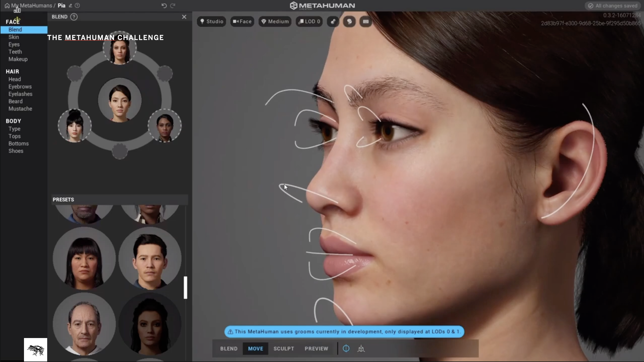Select the bottom-right blend portrait of dark-skinned woman
644x362 pixels.
pos(165,125)
